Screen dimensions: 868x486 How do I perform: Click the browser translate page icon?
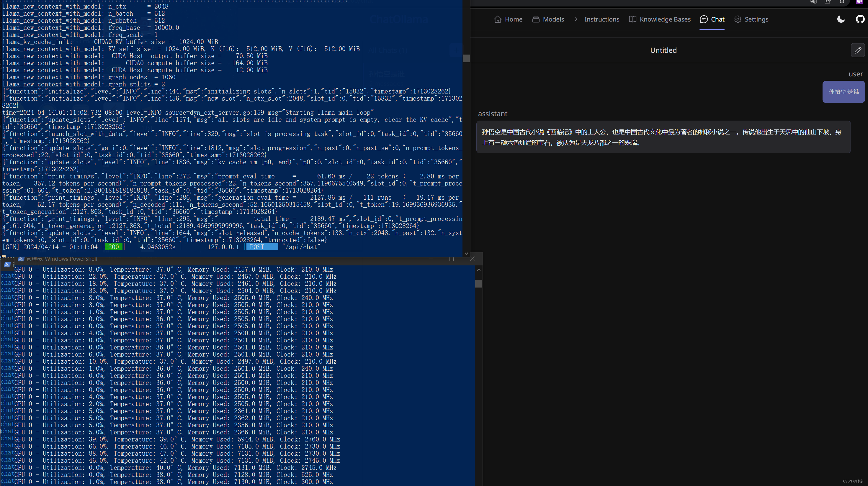coord(813,2)
